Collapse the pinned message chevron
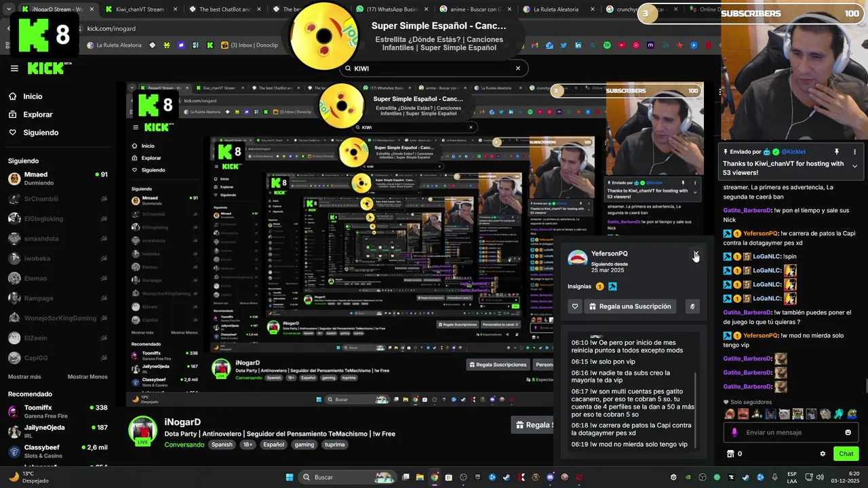The image size is (868, 488). pos(854,166)
